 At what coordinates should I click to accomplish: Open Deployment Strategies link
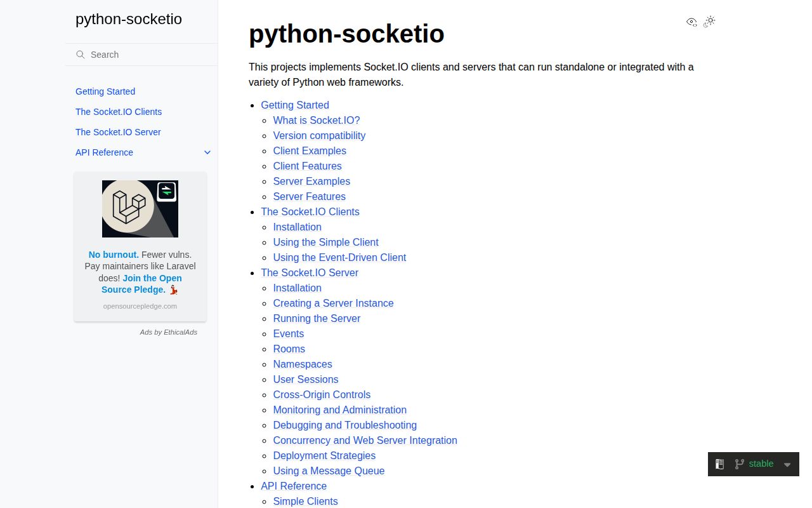click(x=324, y=456)
